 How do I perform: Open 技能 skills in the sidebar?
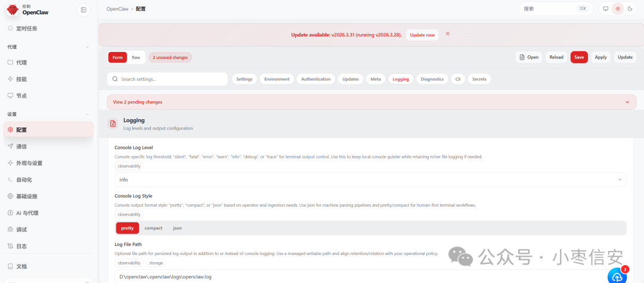(48, 79)
